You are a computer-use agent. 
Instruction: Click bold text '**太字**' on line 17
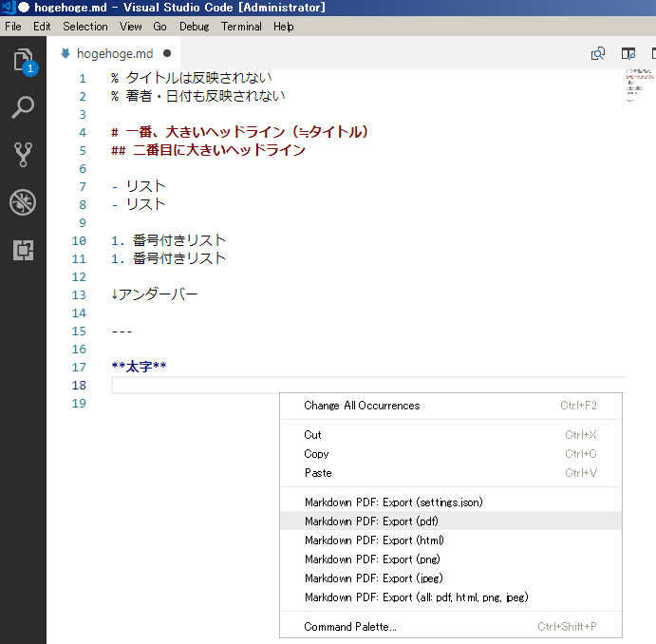pyautogui.click(x=139, y=367)
